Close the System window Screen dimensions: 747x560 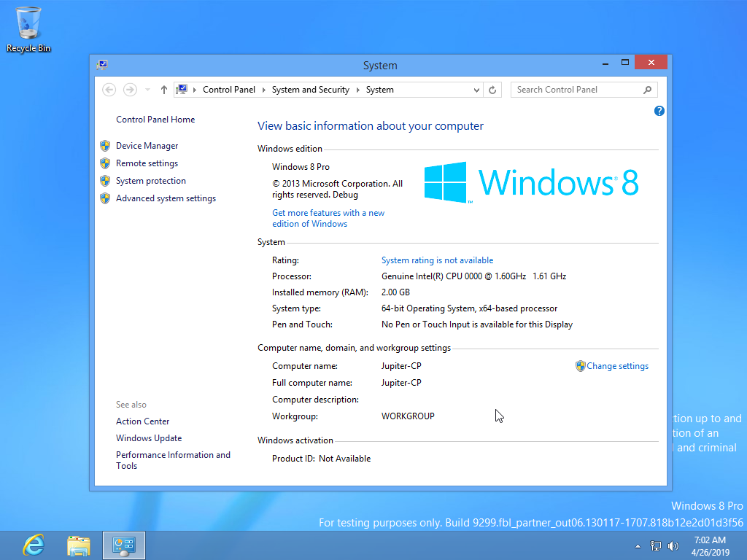click(x=651, y=63)
